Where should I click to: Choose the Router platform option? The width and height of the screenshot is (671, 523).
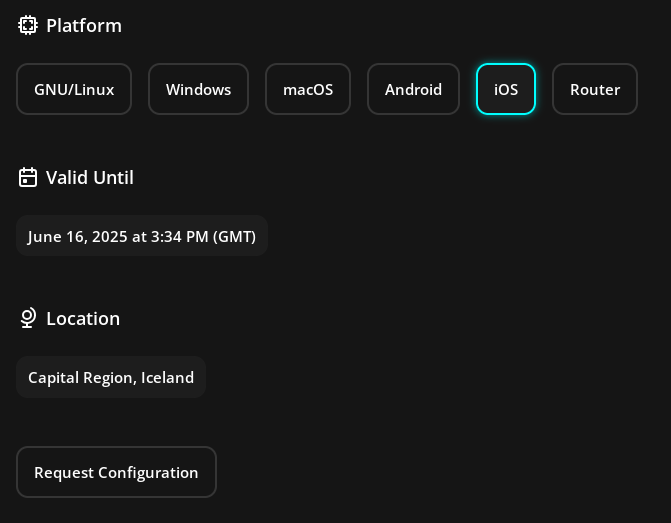tap(595, 89)
